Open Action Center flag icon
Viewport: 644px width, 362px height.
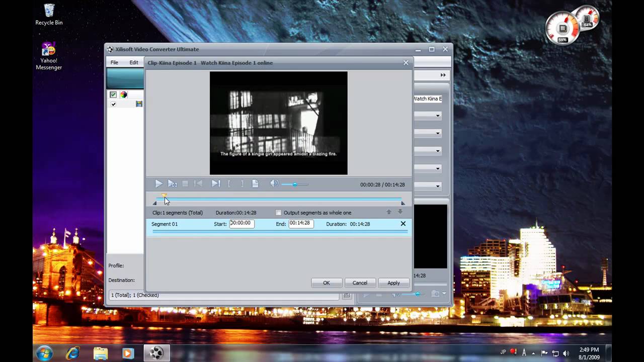tap(544, 353)
